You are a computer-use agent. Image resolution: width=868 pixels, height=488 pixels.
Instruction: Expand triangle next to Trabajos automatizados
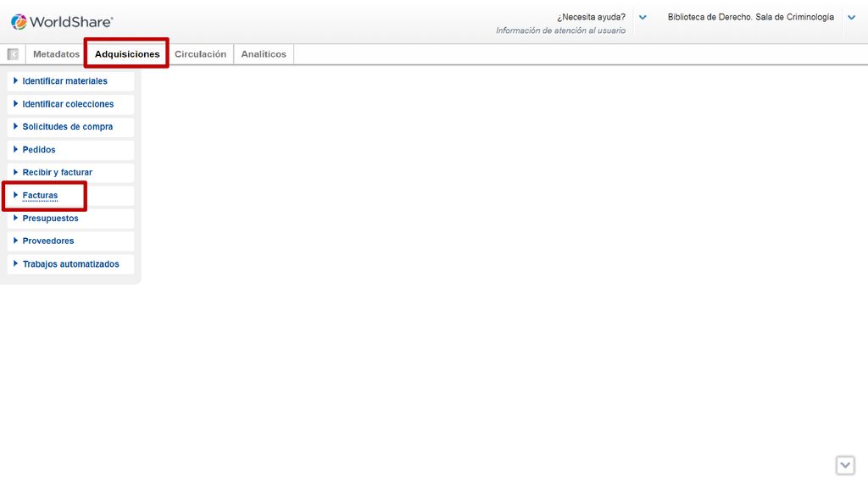point(15,263)
